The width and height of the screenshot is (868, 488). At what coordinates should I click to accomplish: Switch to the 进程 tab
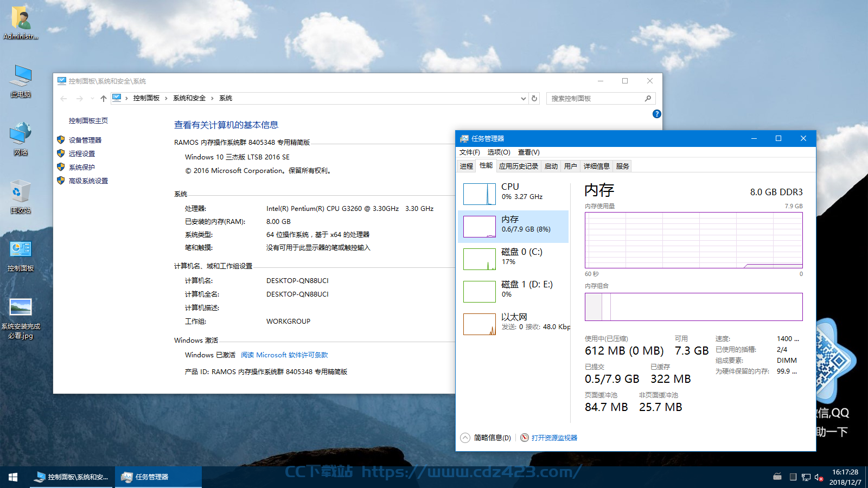click(467, 166)
